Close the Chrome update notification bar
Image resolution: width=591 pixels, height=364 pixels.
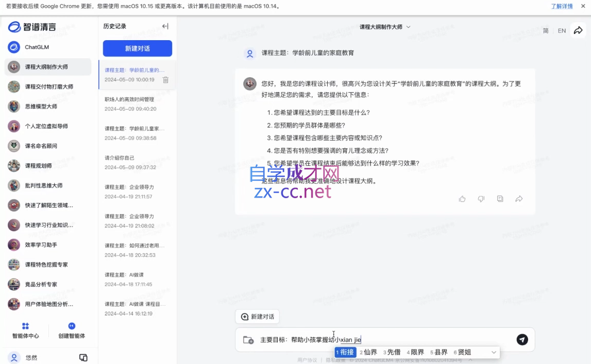tap(583, 6)
